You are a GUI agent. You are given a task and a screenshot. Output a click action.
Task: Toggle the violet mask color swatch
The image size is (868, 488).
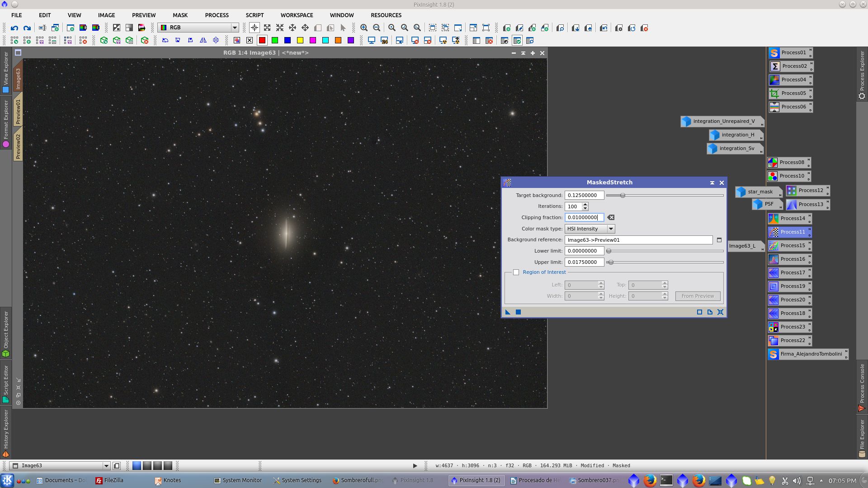350,41
